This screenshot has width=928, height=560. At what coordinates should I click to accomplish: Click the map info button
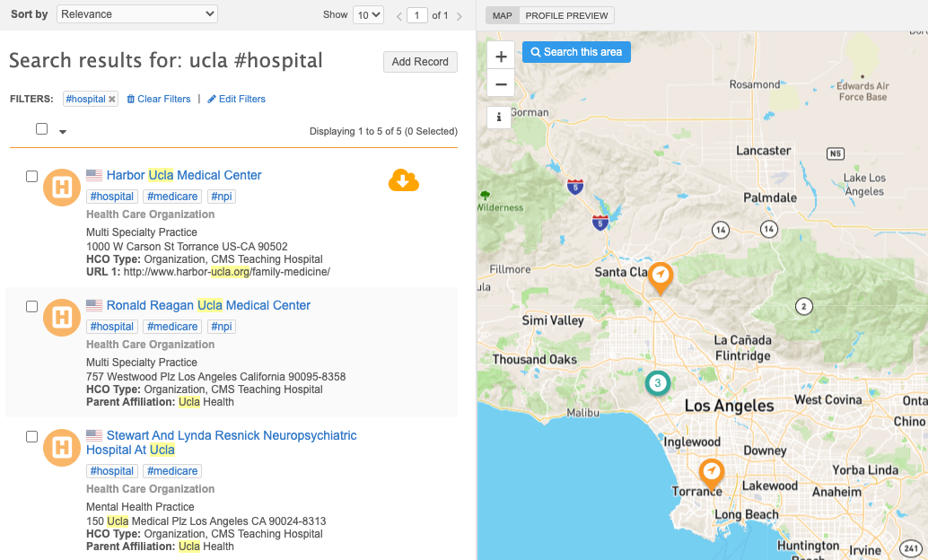[501, 117]
